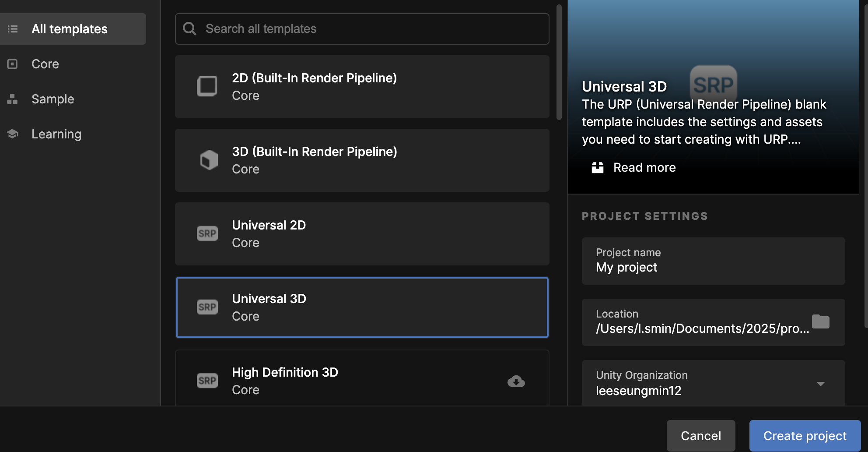Open the Learning templates category
This screenshot has width=868, height=452.
tap(56, 134)
